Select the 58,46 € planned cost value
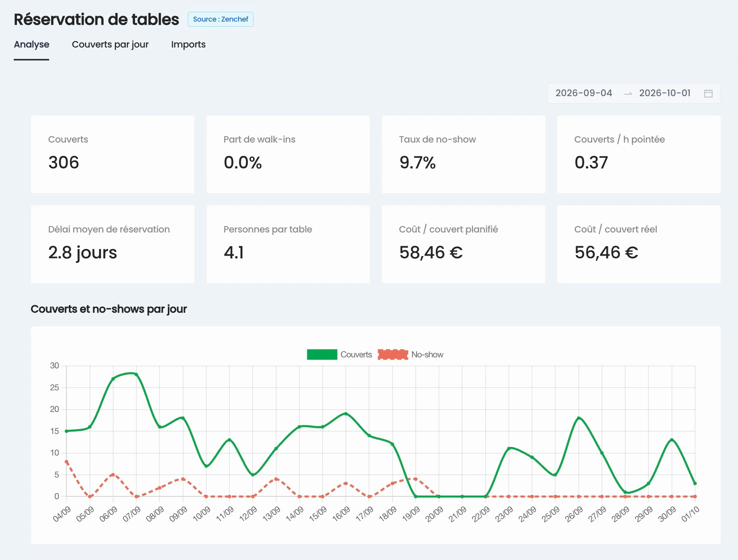 (x=431, y=253)
